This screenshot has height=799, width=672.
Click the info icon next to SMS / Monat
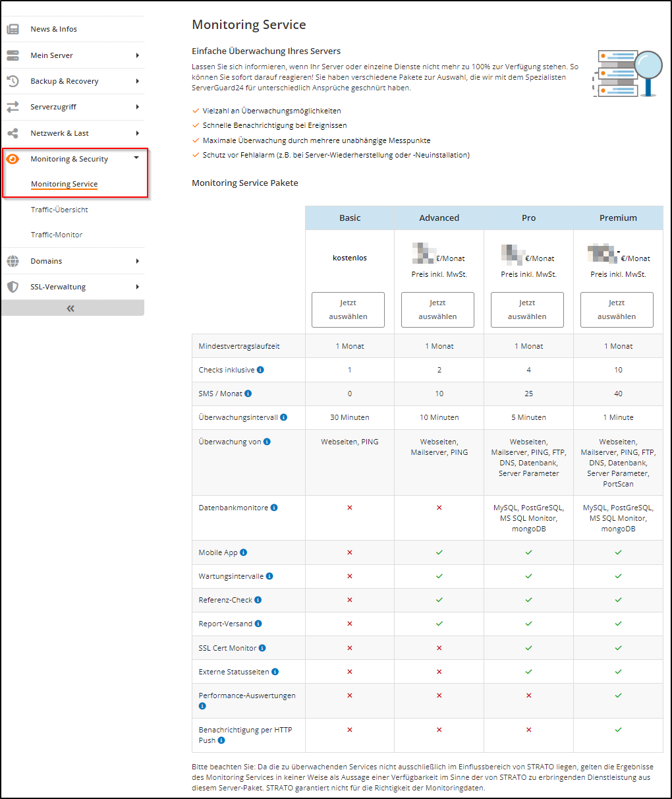tap(248, 393)
